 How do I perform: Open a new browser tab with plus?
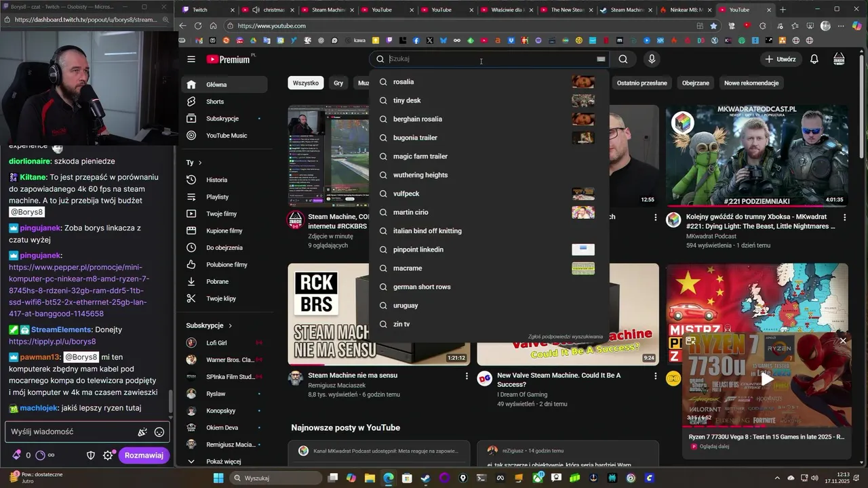[x=783, y=10]
